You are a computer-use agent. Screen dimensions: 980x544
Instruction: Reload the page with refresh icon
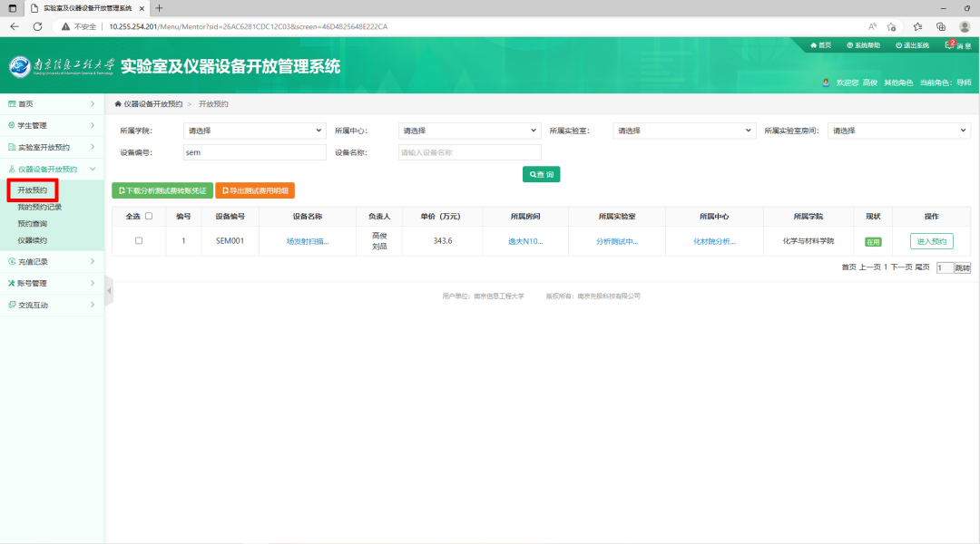point(37,26)
